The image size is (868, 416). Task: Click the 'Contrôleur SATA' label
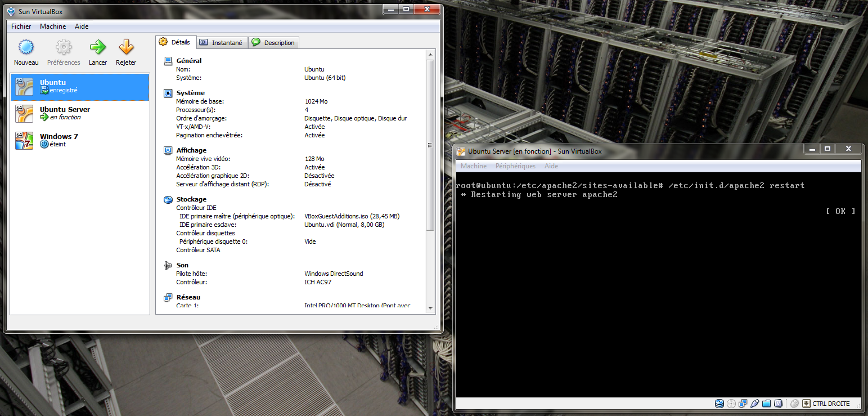pos(198,250)
